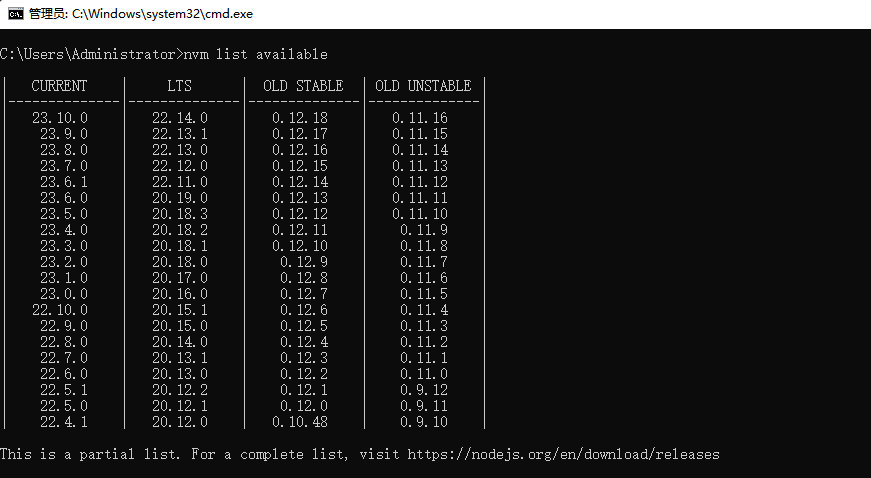Screen dimensions: 871x478
Task: Select version 23.10.0 in CURRENT column
Action: (x=60, y=118)
